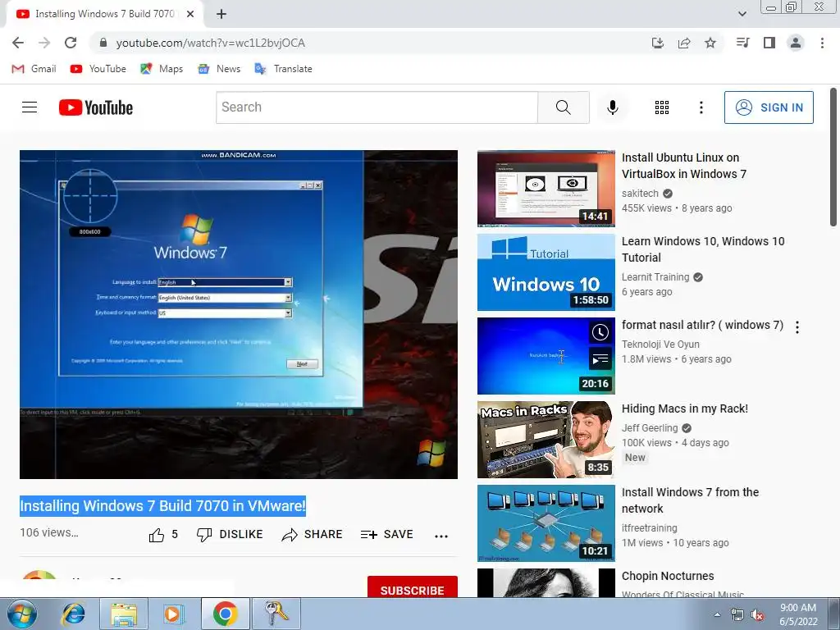Subscribe to the channel
The width and height of the screenshot is (840, 630).
point(412,587)
